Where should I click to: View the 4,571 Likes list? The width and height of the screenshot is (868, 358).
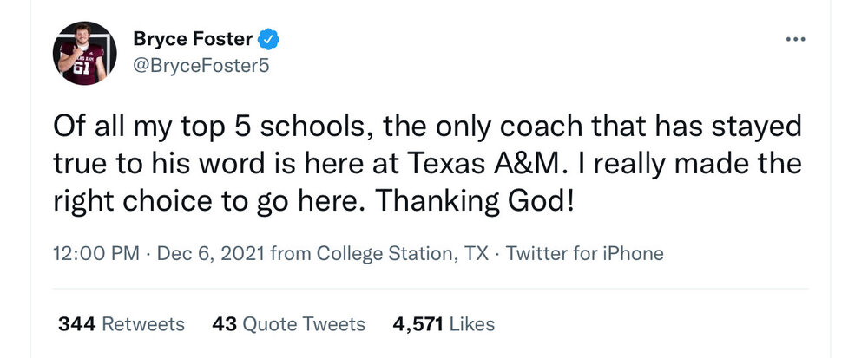(444, 324)
